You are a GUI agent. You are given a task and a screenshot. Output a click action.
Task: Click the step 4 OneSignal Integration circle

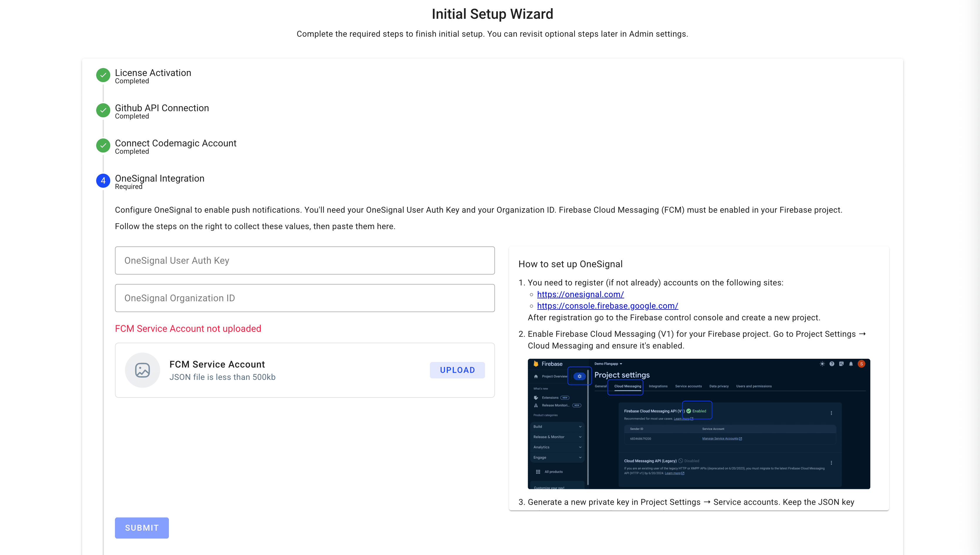coord(103,181)
